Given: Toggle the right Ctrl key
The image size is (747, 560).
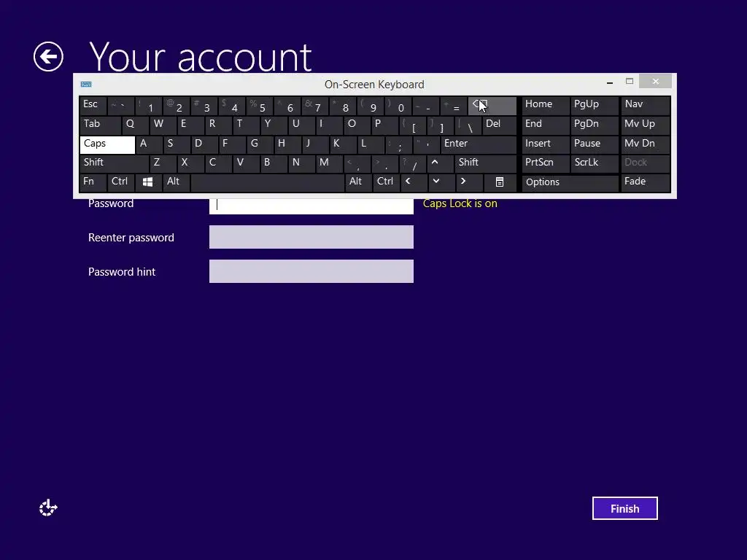Looking at the screenshot, I should click(386, 182).
